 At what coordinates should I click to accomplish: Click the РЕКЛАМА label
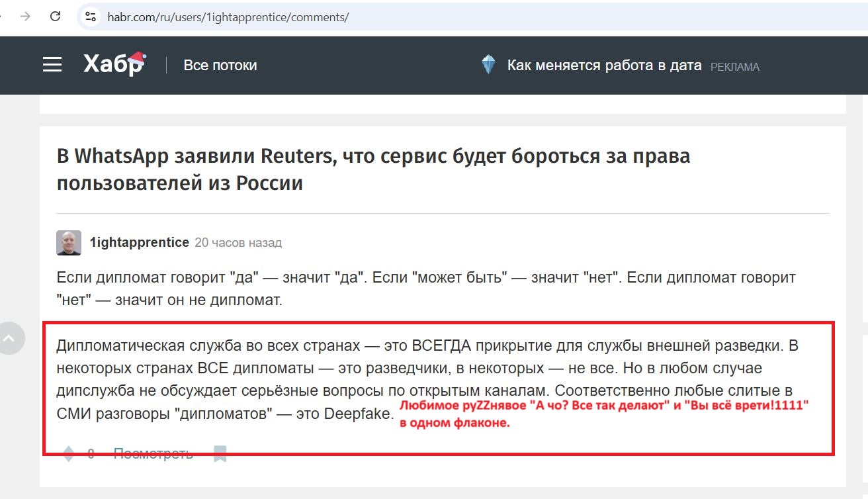click(x=735, y=66)
